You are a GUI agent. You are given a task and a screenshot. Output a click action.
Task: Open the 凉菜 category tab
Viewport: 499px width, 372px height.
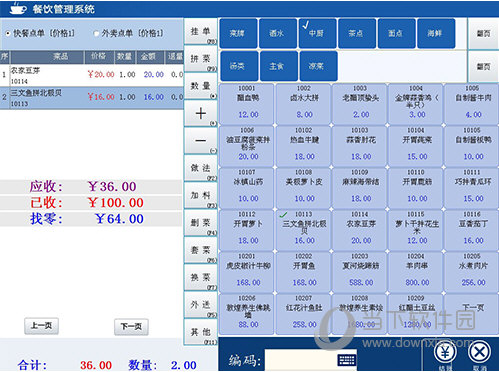(318, 66)
